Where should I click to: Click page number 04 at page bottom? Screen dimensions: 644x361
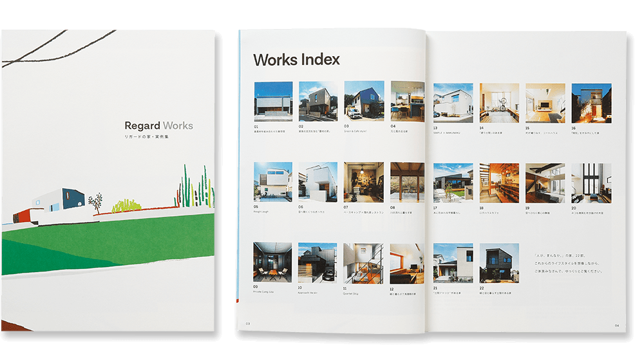click(617, 326)
